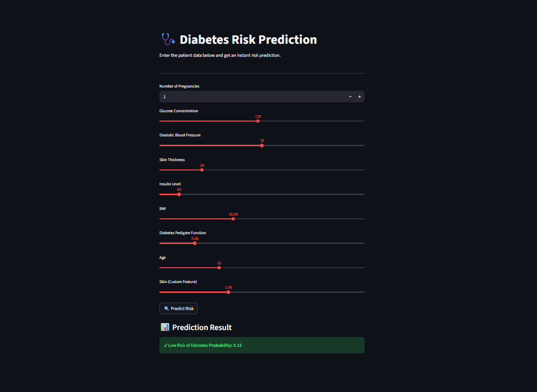The width and height of the screenshot is (537, 392).
Task: Click the Insulin Level slider handle
Action: (x=179, y=194)
